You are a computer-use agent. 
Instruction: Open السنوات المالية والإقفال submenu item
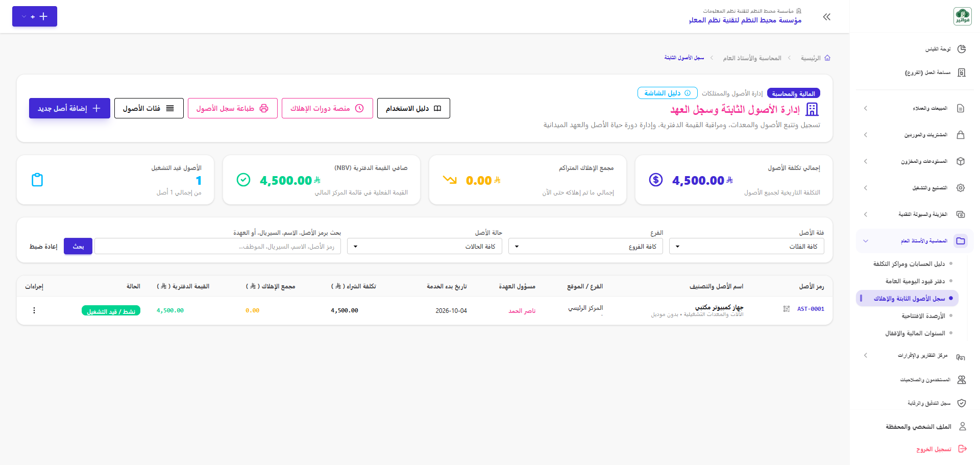tap(915, 333)
